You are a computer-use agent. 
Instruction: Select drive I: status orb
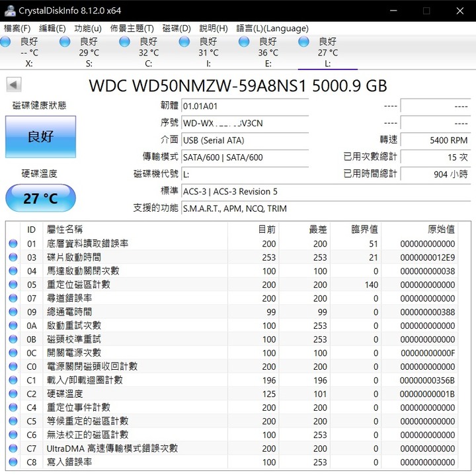184,42
